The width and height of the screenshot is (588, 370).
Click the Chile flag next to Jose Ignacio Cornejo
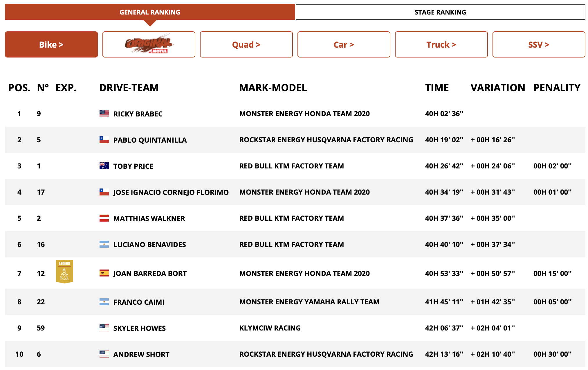[104, 192]
